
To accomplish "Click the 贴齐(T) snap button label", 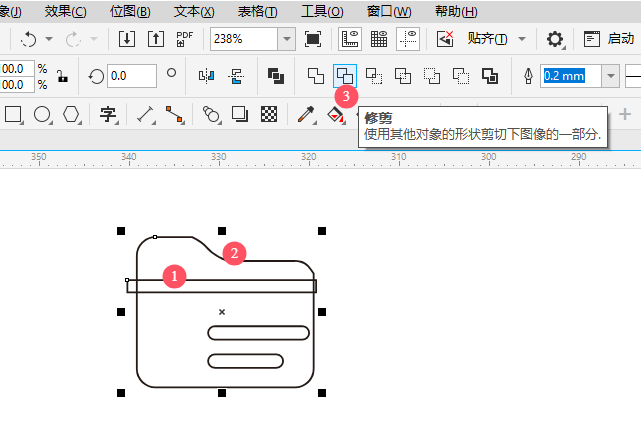I will point(488,39).
